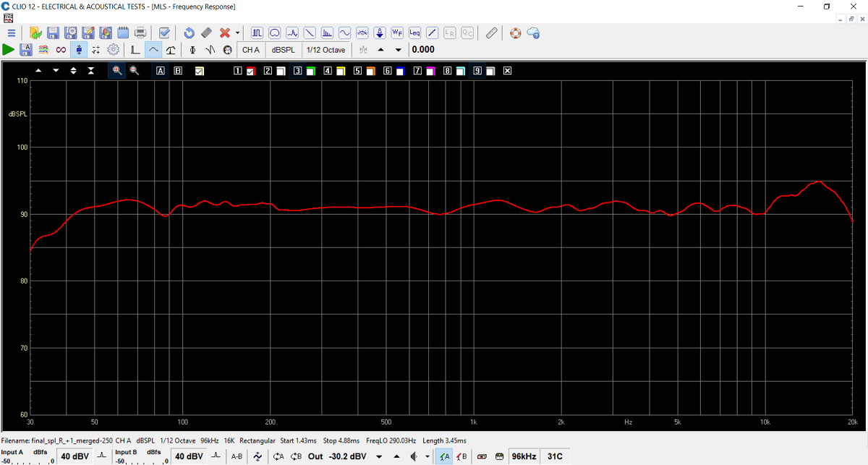The width and height of the screenshot is (868, 465).
Task: Decrease output level with the down arrow
Action: pyautogui.click(x=379, y=456)
